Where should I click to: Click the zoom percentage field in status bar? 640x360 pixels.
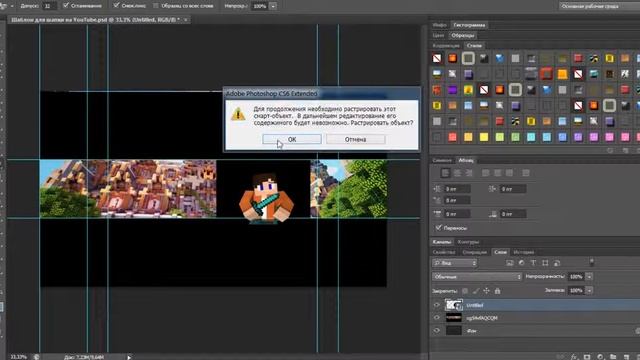pyautogui.click(x=18, y=357)
